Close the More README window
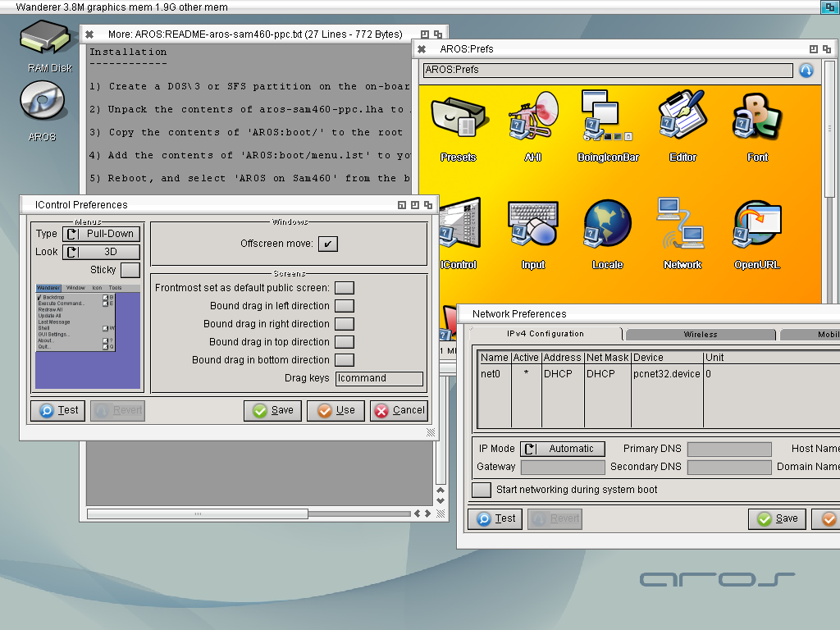Viewport: 840px width, 630px height. tap(89, 34)
